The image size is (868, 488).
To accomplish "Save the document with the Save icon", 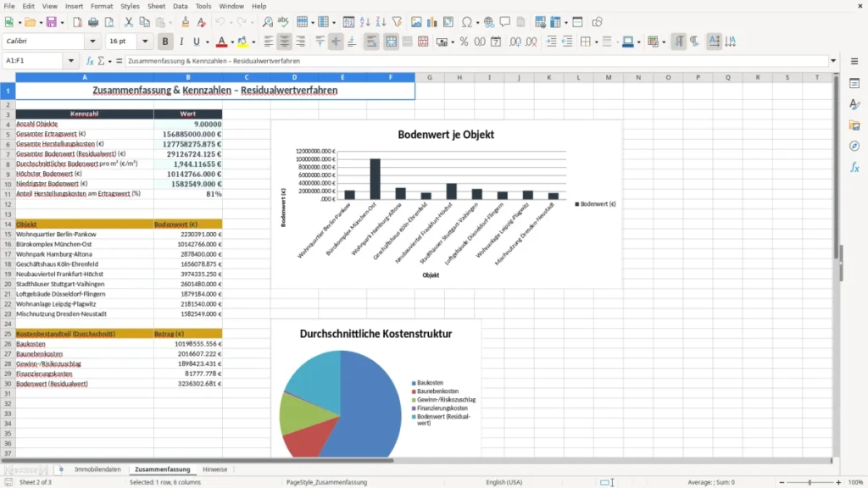I will [x=51, y=22].
